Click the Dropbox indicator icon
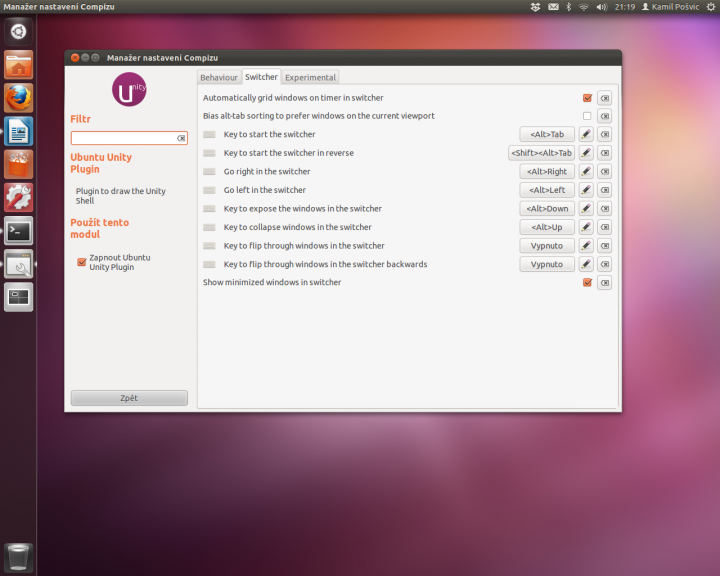720x576 pixels. tap(535, 7)
